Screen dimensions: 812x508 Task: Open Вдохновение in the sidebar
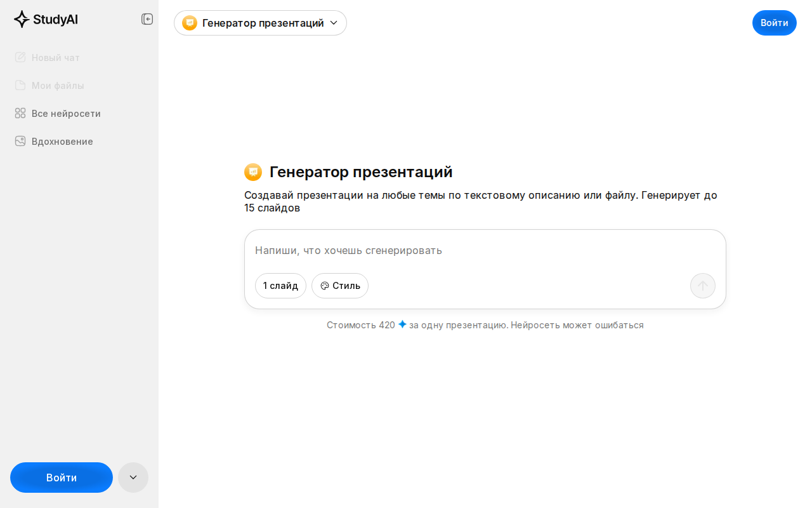click(x=79, y=142)
